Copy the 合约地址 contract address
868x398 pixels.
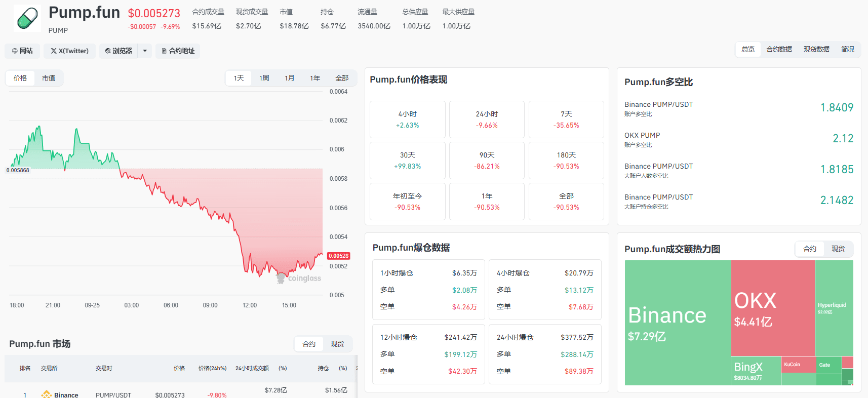coord(178,51)
